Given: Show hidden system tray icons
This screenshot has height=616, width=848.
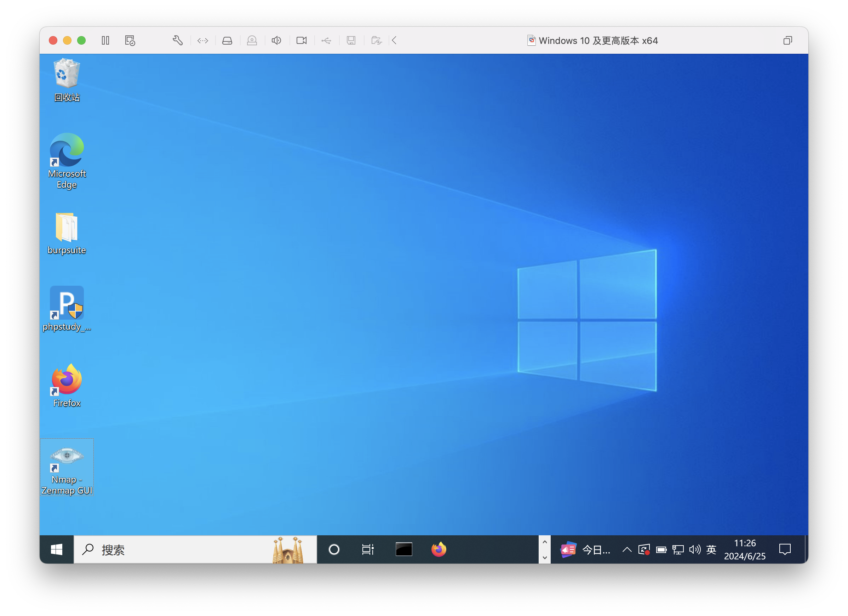Looking at the screenshot, I should pyautogui.click(x=627, y=549).
